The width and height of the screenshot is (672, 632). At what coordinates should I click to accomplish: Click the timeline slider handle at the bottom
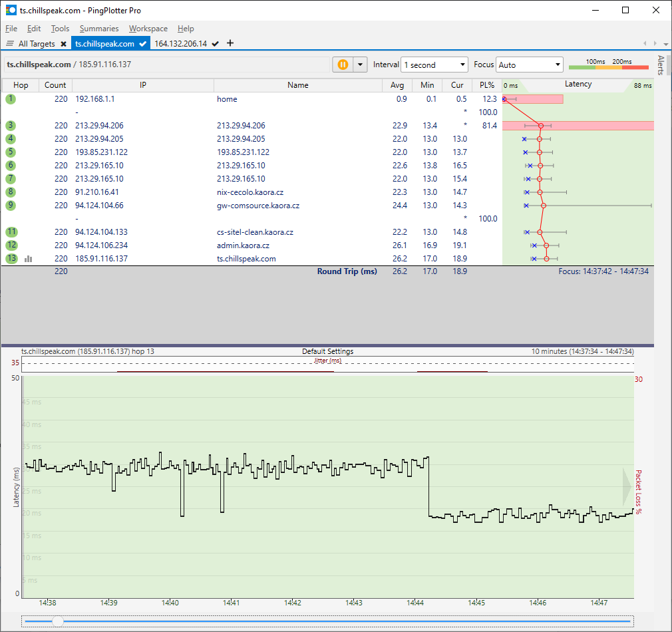pyautogui.click(x=58, y=621)
